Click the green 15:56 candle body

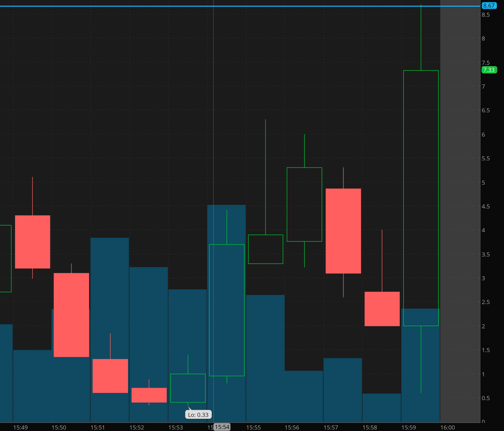304,204
